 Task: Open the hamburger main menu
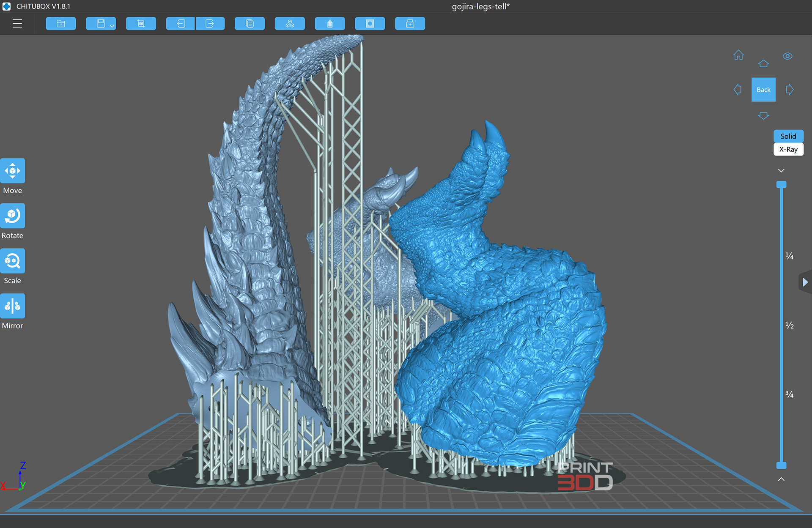click(x=17, y=24)
